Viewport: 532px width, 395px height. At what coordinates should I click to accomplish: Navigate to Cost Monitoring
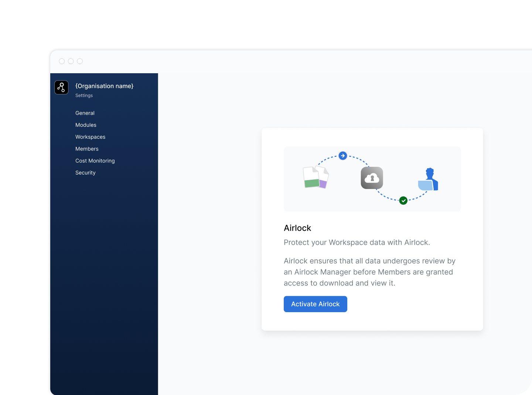coord(95,161)
